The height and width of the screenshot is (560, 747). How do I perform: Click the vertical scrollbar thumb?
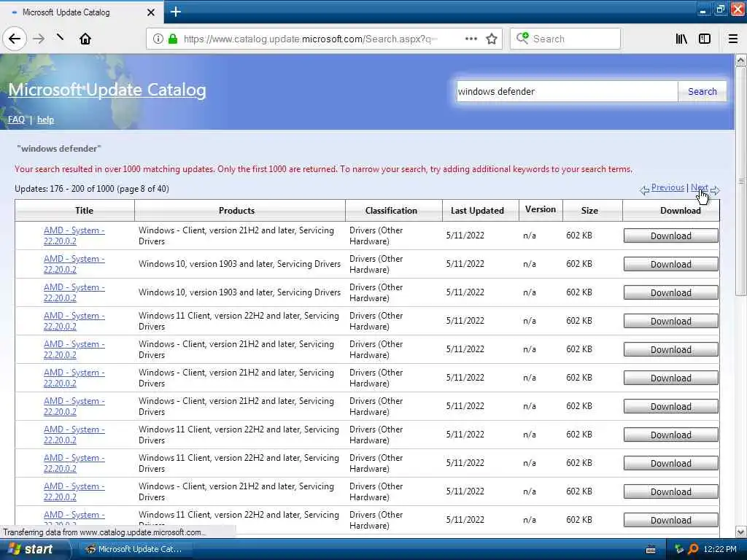(x=741, y=181)
